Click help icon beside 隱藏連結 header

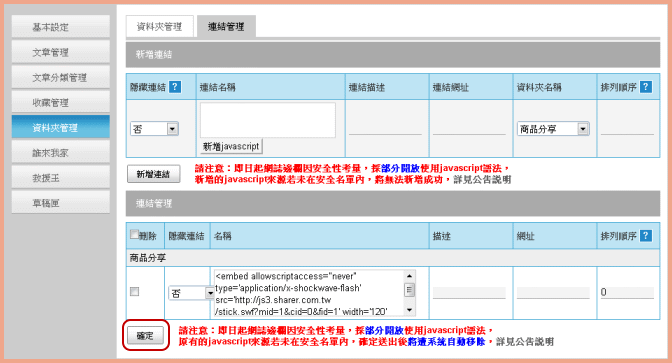tap(175, 87)
